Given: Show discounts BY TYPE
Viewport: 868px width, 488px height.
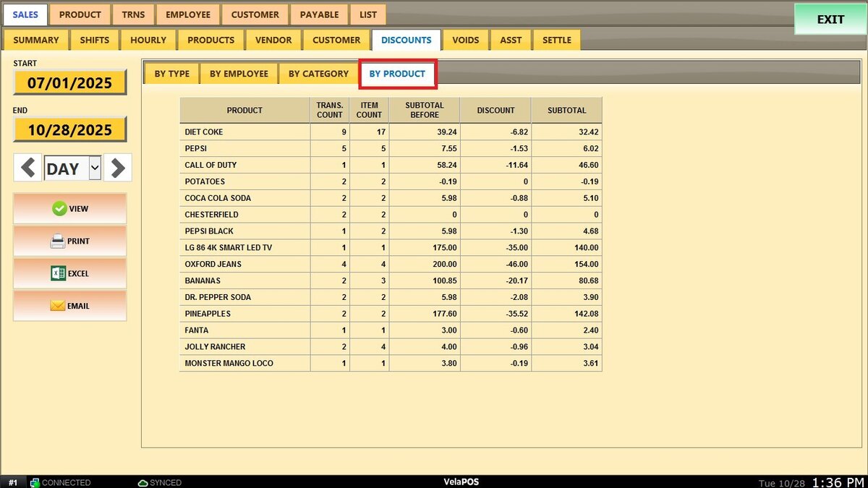Looking at the screenshot, I should tap(172, 74).
